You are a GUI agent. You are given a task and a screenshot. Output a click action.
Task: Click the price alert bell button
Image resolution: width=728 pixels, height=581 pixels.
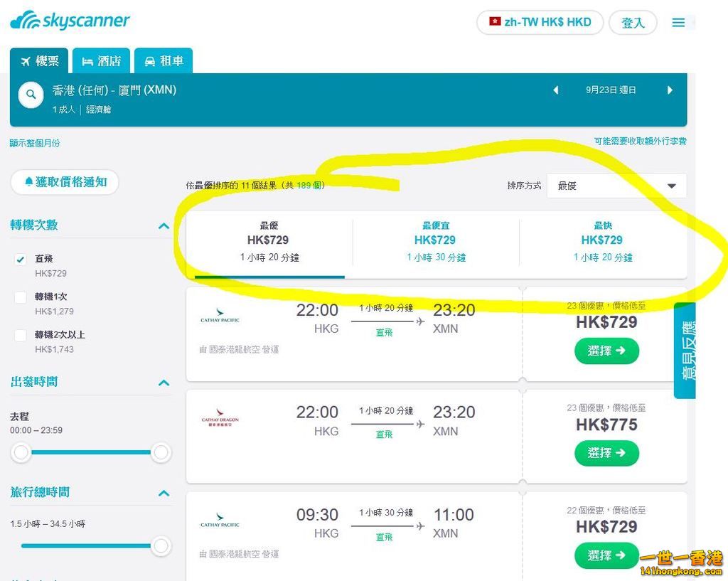click(65, 181)
